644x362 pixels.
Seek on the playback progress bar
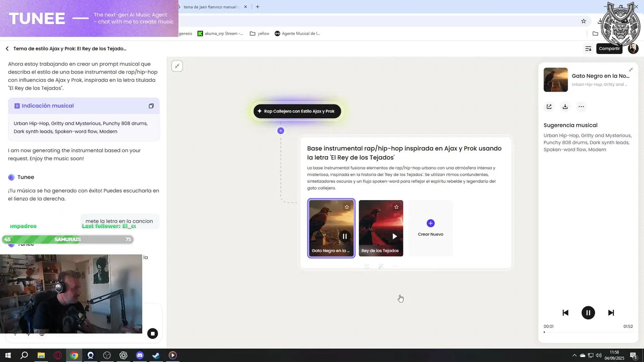(x=588, y=332)
